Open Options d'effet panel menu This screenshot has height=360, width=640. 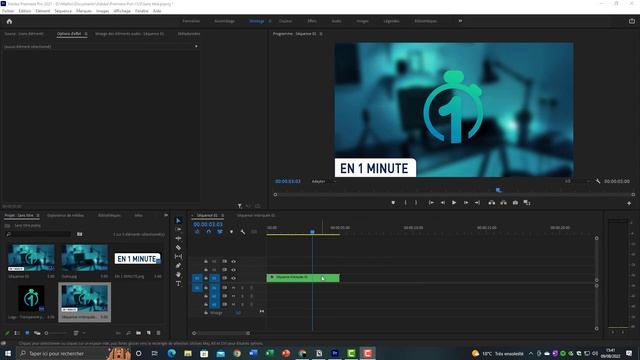click(x=86, y=34)
